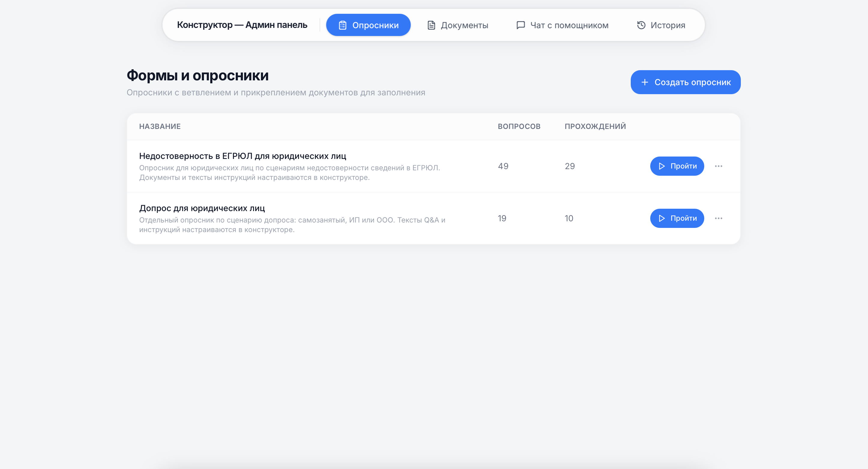Select 'Недостоверность в ЕГРЮЛ для юридических лиц' title
Screen dimensions: 868x469
[243, 156]
